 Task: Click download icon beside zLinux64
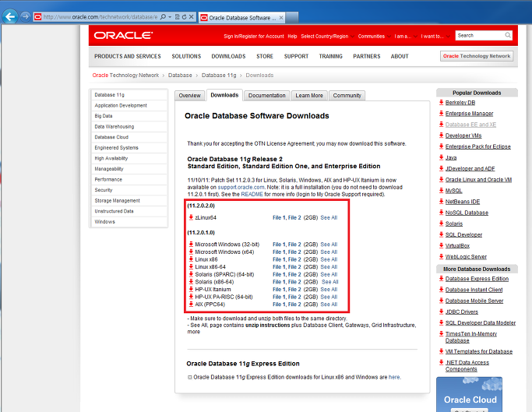[191, 217]
